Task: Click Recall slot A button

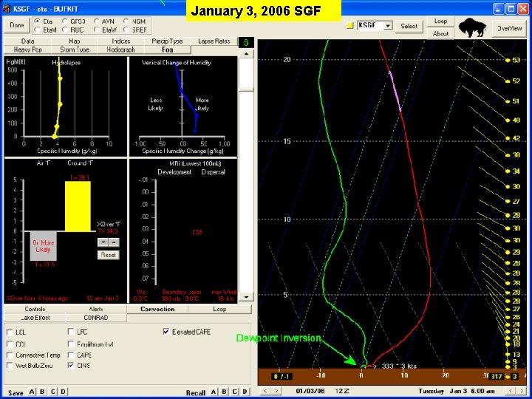Action: [x=214, y=392]
